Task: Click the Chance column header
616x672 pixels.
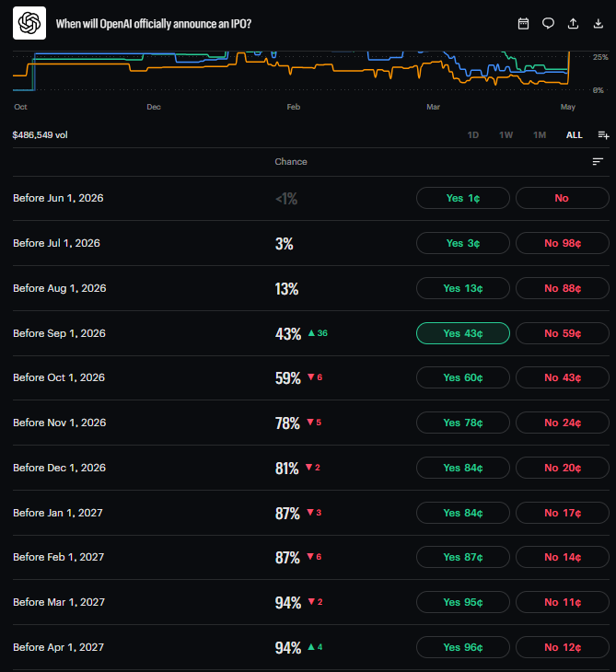Action: [291, 162]
